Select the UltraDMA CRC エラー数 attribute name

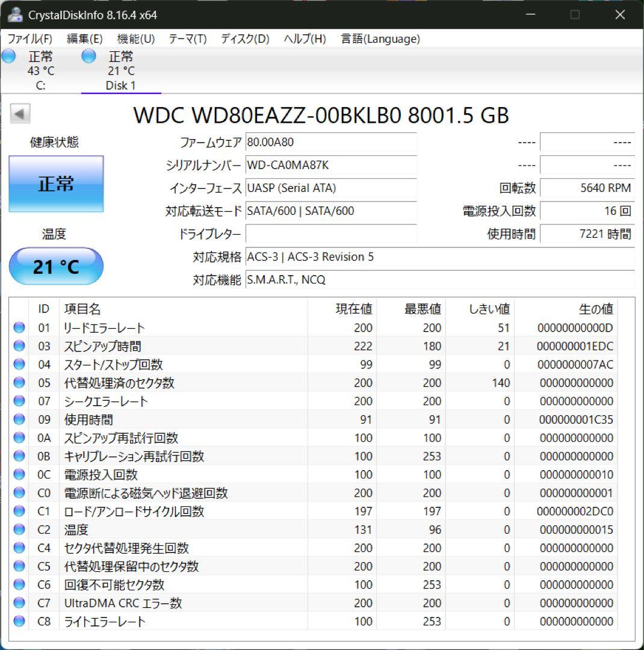(123, 603)
